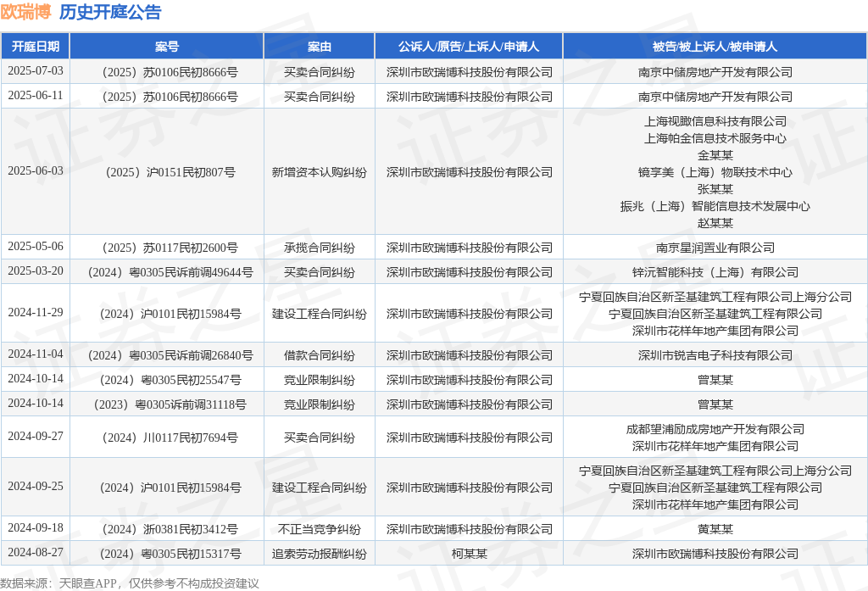Click date cell 2025-05-06
The height and width of the screenshot is (591, 868).
[36, 246]
